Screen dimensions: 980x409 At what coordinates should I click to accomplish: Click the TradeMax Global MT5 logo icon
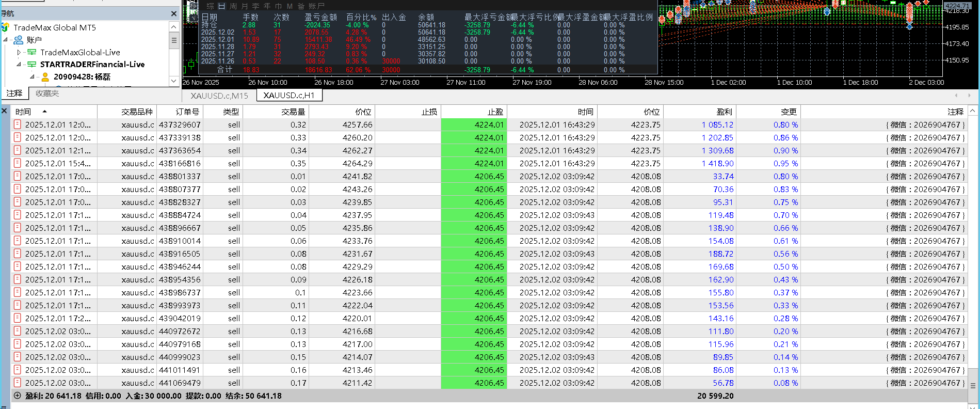tap(5, 27)
